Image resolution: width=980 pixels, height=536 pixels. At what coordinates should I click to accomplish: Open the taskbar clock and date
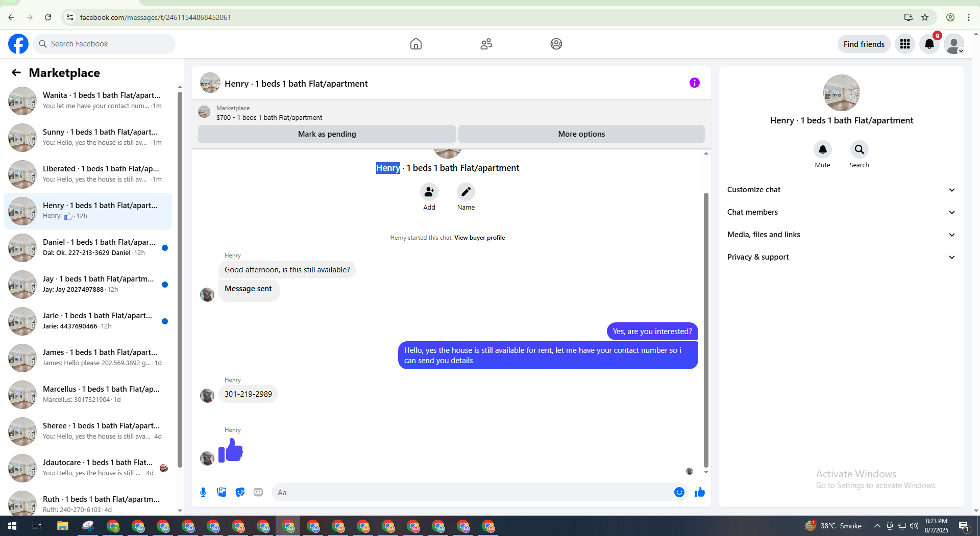pyautogui.click(x=937, y=526)
